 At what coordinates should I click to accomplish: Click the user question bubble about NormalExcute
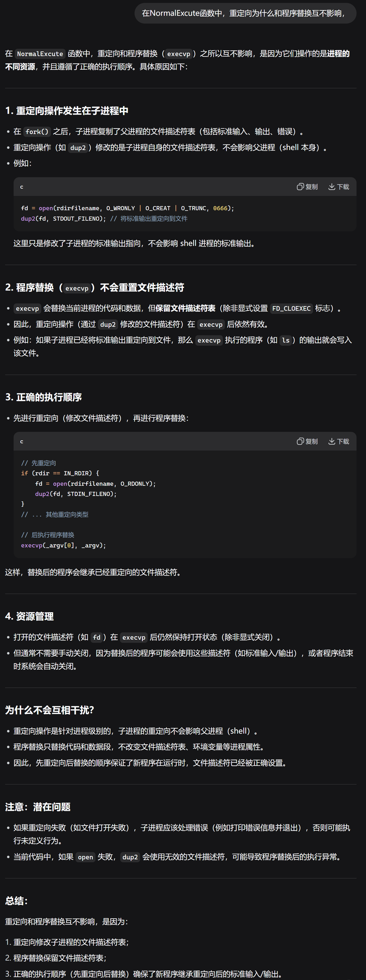(x=245, y=13)
